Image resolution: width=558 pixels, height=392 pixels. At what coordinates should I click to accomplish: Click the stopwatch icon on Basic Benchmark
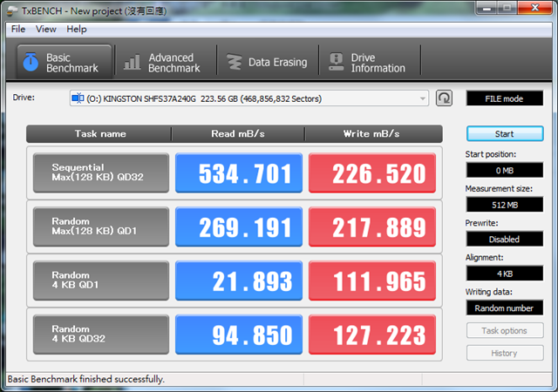(31, 62)
